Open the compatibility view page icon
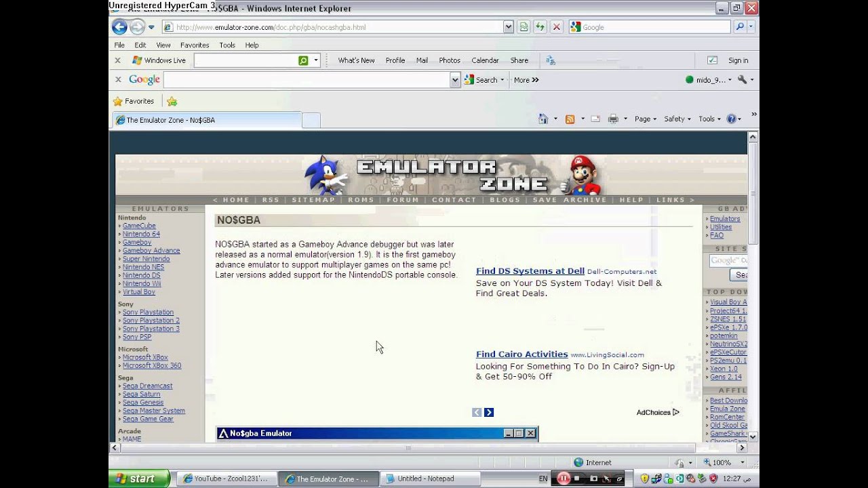This screenshot has width=868, height=488. (x=524, y=27)
